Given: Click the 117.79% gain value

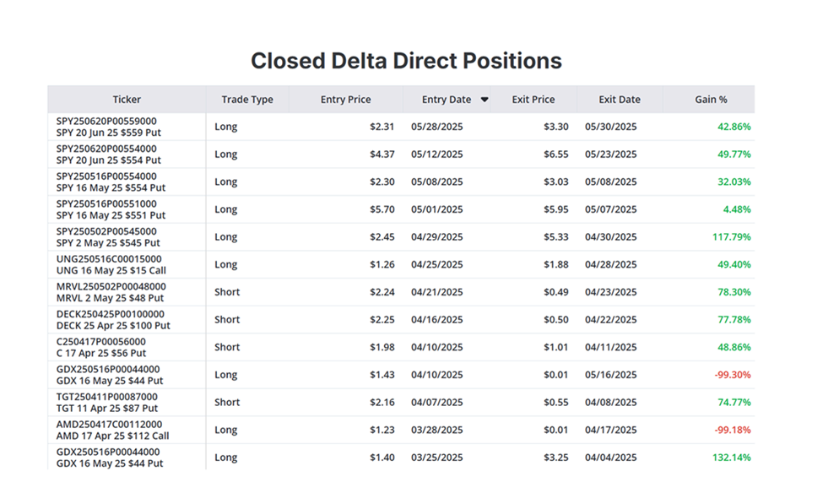Looking at the screenshot, I should point(731,237).
